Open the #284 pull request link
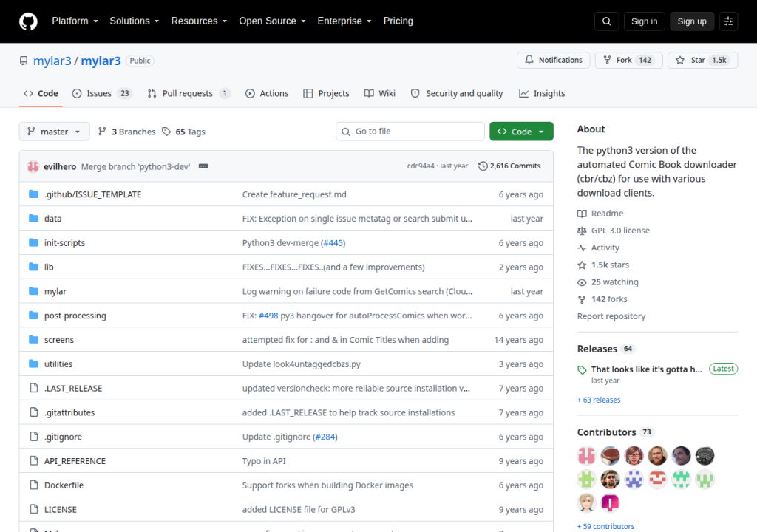 tap(325, 437)
